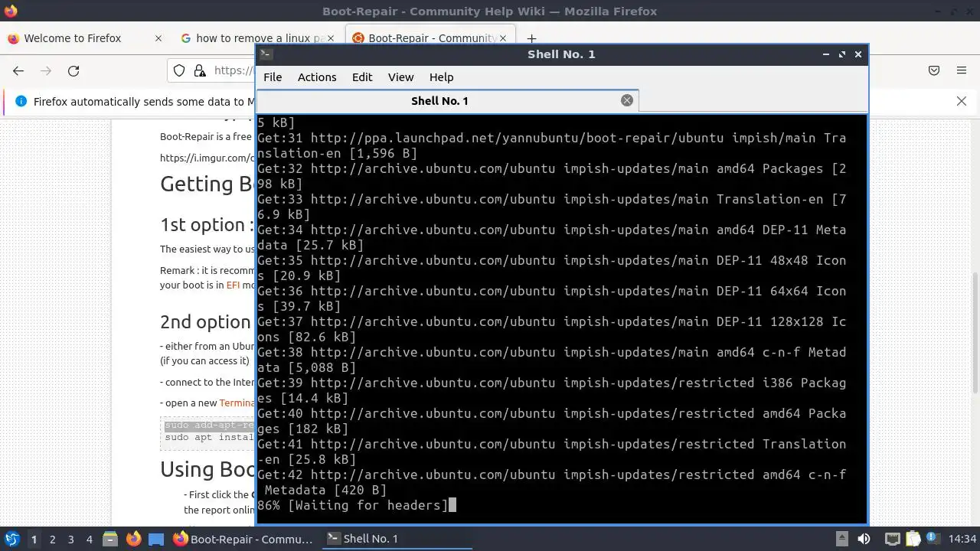Click the '86% [Waiting for headers]' terminal line
The width and height of the screenshot is (980, 551).
353,505
